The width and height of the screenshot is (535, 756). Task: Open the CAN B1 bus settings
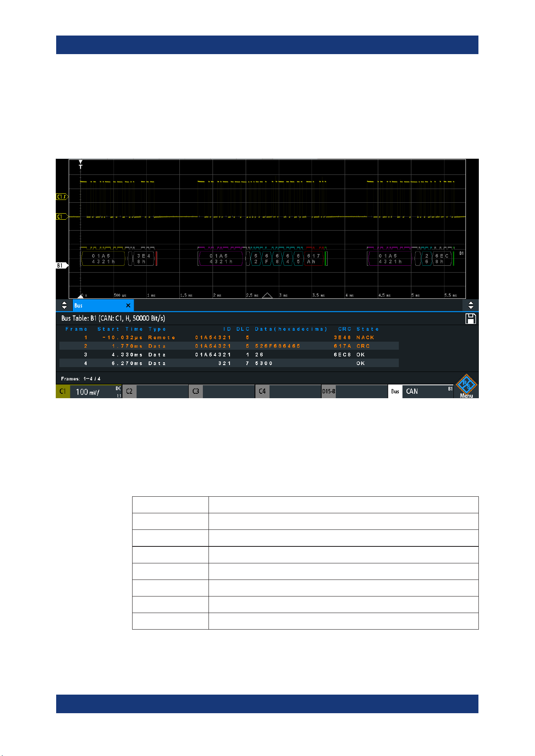pyautogui.click(x=428, y=391)
